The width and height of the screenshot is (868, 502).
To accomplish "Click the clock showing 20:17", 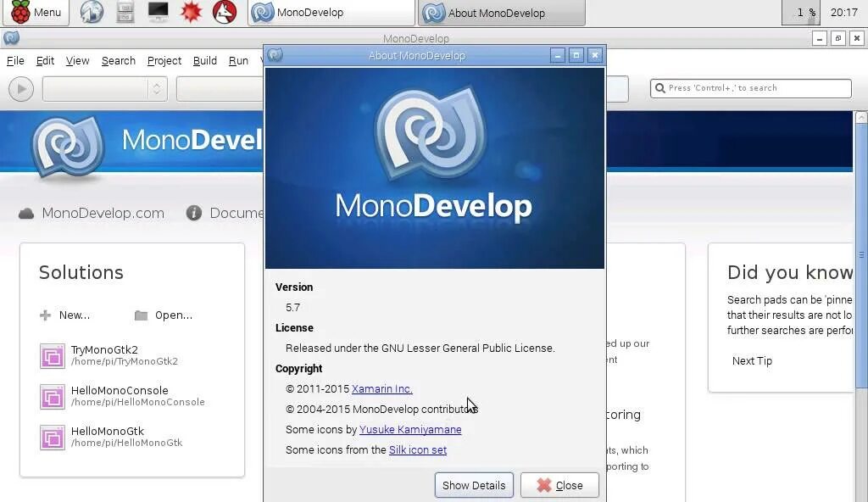I will tap(843, 12).
